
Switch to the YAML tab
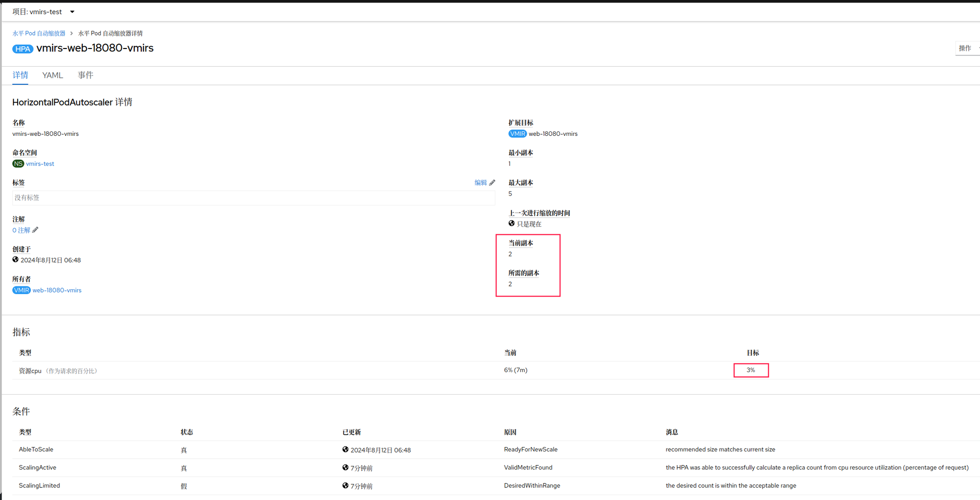click(x=52, y=75)
